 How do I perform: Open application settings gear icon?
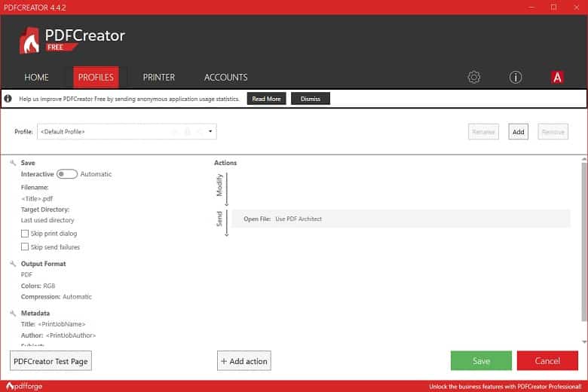473,78
